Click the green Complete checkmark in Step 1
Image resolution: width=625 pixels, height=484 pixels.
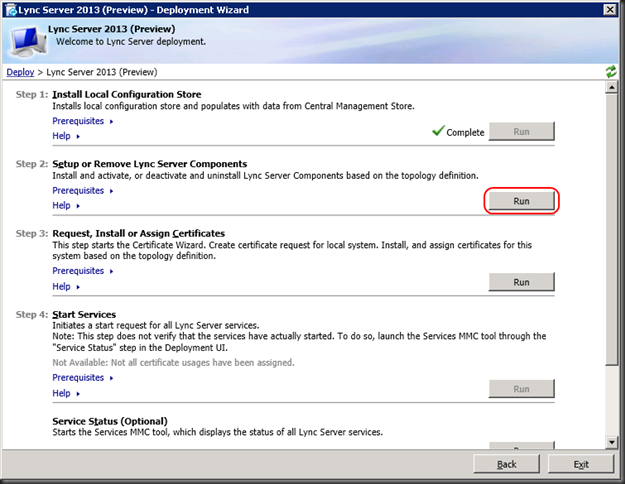coord(438,130)
